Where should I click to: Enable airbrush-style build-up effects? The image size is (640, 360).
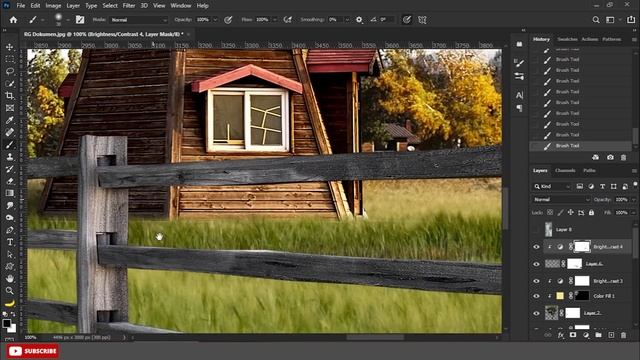click(x=288, y=20)
